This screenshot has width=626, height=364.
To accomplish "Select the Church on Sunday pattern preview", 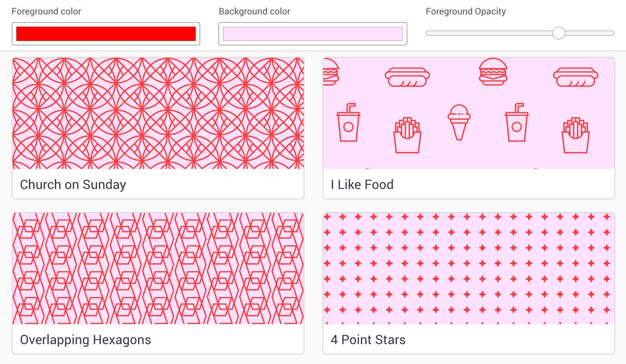I will click(158, 113).
